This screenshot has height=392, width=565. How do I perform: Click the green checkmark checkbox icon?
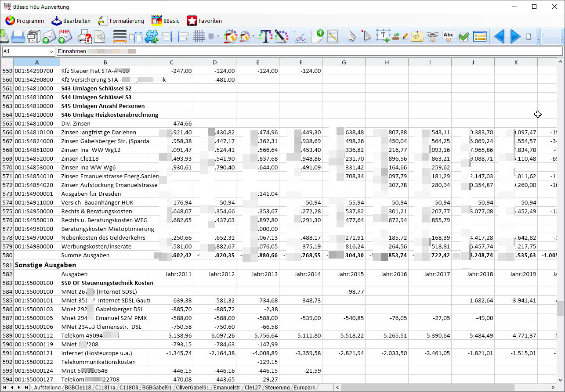coord(464,37)
